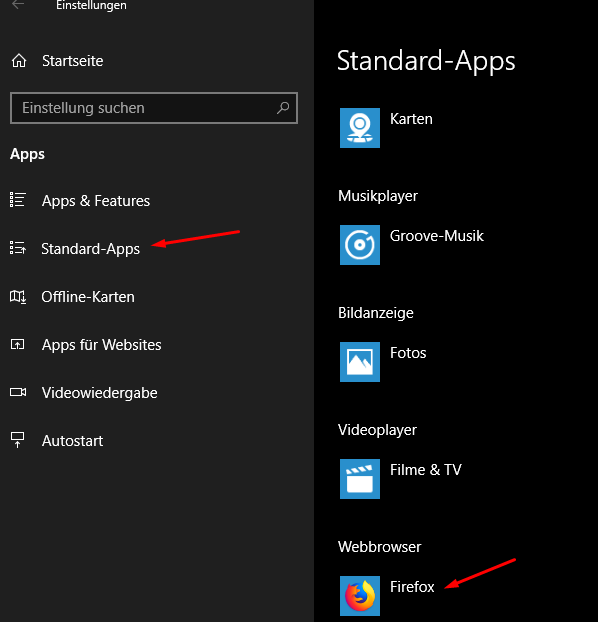Click the Offline-Karten map icon
Image resolution: width=598 pixels, height=622 pixels.
(18, 297)
